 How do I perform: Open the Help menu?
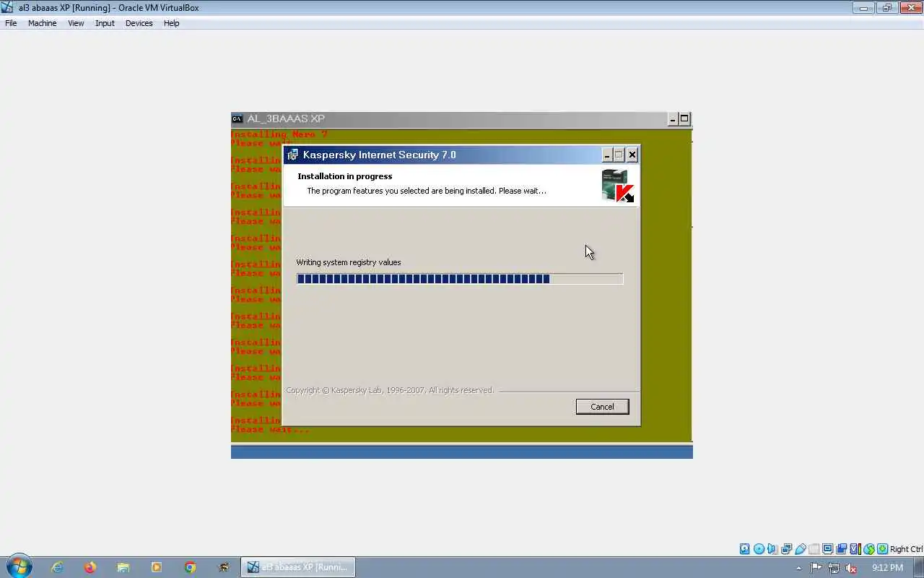coord(171,23)
